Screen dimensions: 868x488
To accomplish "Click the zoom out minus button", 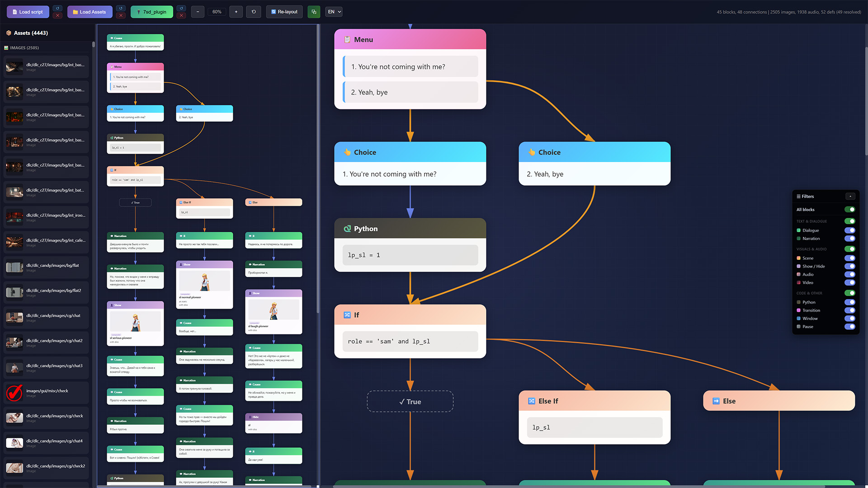I will [198, 12].
